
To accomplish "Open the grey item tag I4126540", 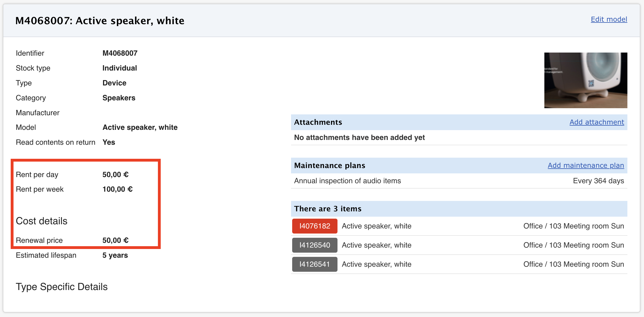I will [314, 245].
